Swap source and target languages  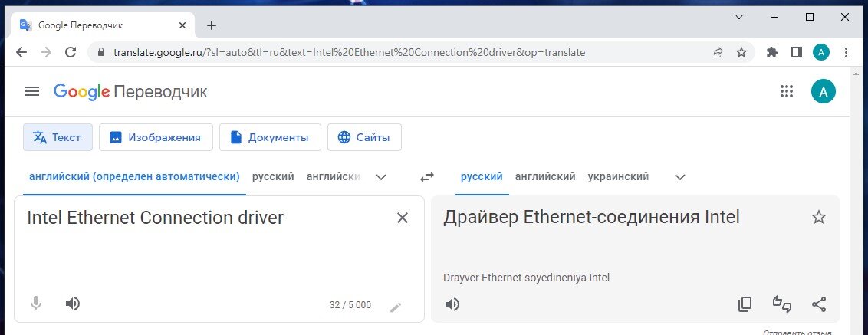[427, 177]
